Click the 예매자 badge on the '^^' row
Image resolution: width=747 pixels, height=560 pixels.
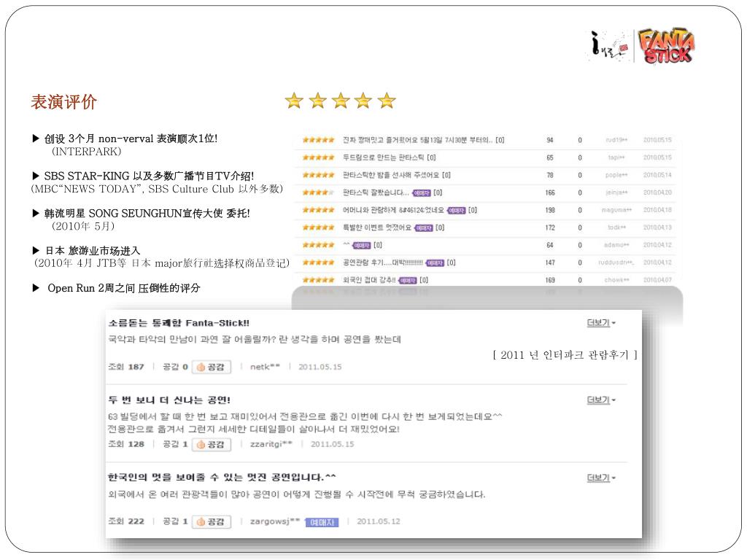[x=361, y=245]
